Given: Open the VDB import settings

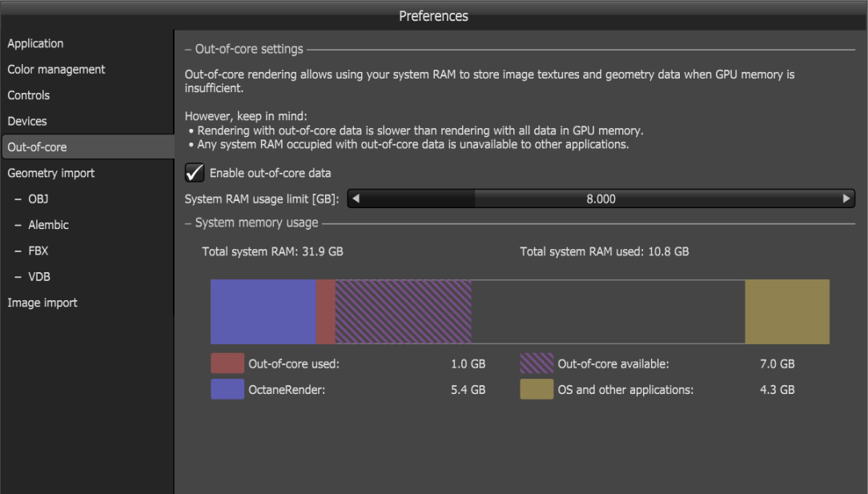Looking at the screenshot, I should coord(39,276).
